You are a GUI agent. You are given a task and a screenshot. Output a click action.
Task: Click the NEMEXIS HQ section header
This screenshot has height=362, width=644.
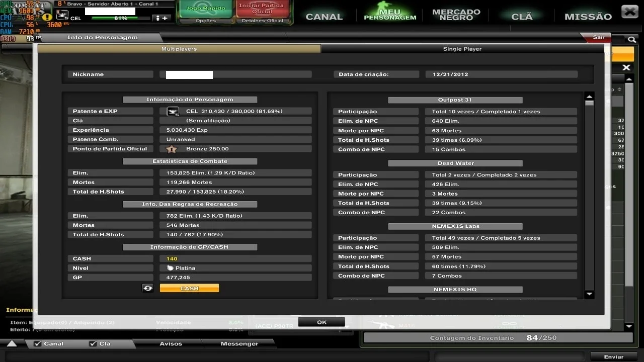(x=455, y=290)
